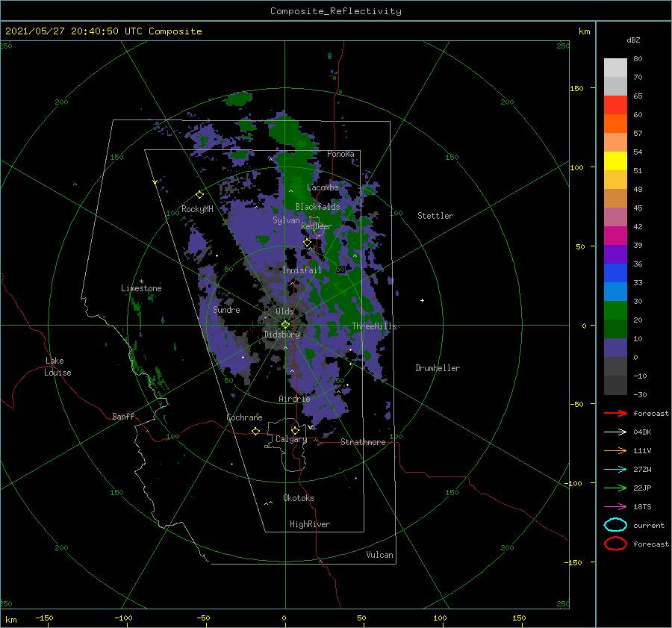Click the Lake Louise label
Viewport: 672px width, 628px height.
click(57, 367)
